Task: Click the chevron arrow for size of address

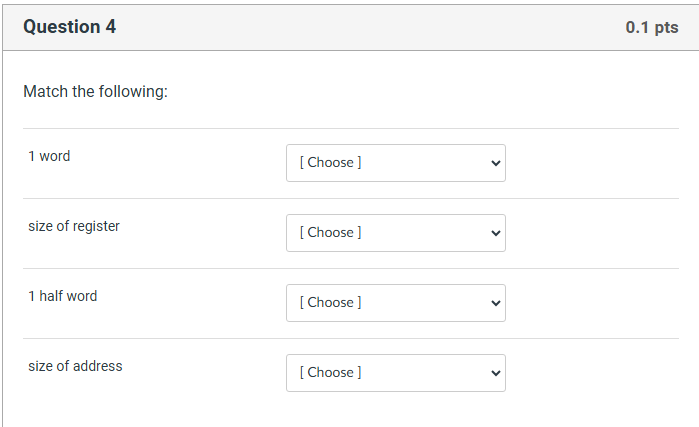Action: 495,373
